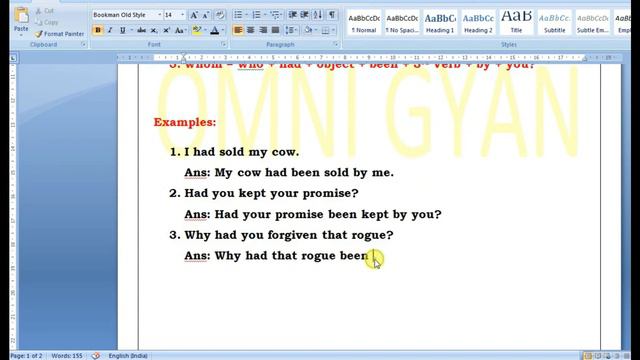Clear formatting with the eraser icon
The width and height of the screenshot is (640, 360).
pyautogui.click(x=220, y=15)
